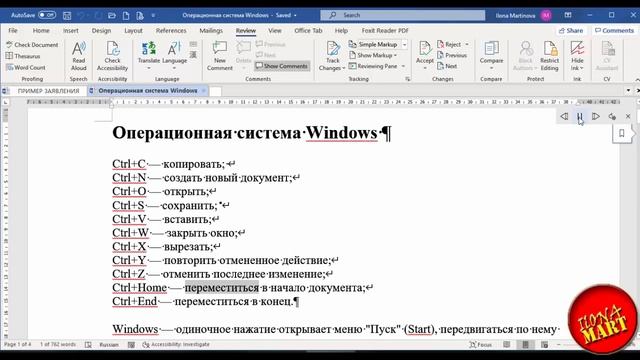
Task: Open the Foxit Reader PDF tab
Action: coord(385,31)
